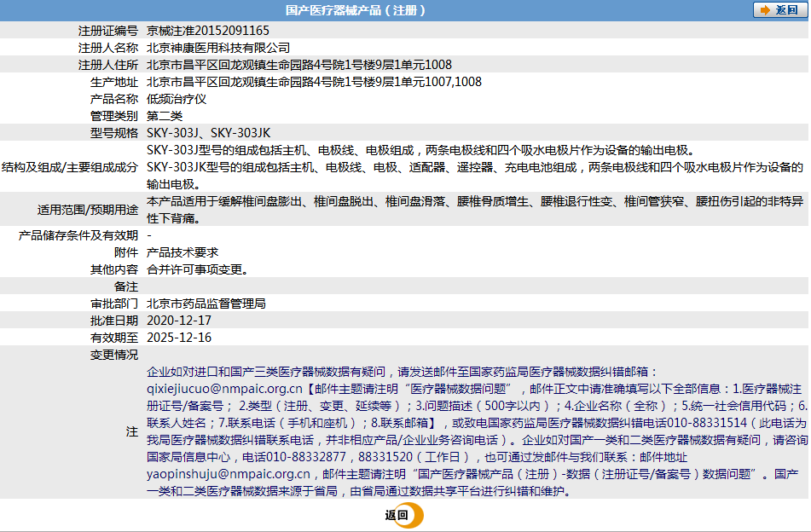Click the 其他内容 label

(114, 270)
